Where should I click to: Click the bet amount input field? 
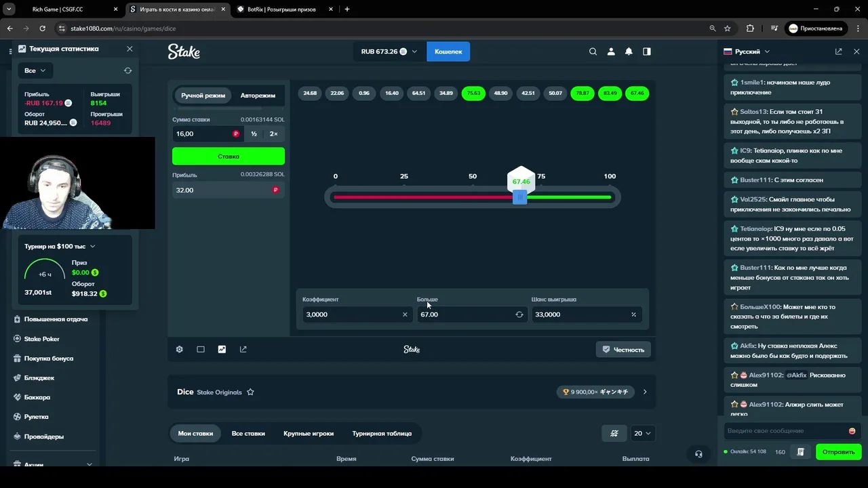coord(208,134)
